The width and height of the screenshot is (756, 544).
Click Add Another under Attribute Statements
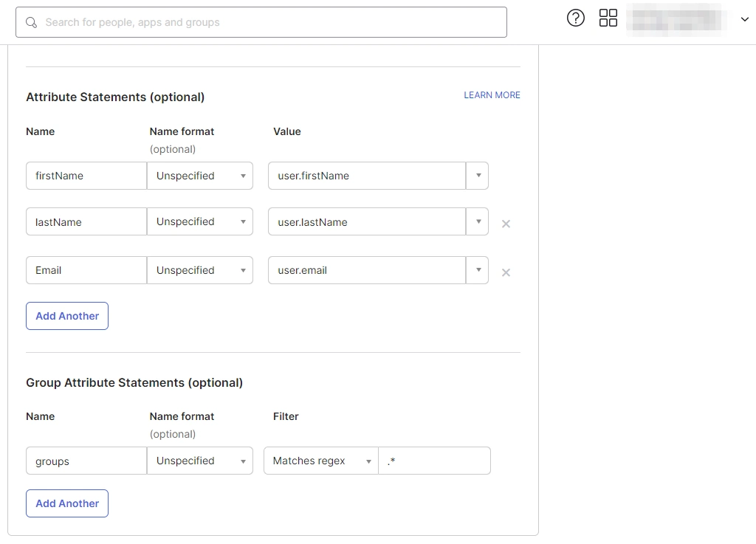(x=67, y=316)
